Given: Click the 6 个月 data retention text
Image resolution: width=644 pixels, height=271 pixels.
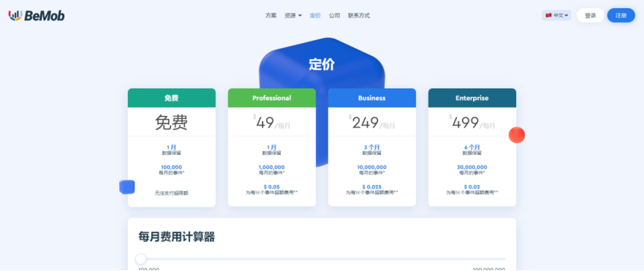Looking at the screenshot, I should 472,147.
